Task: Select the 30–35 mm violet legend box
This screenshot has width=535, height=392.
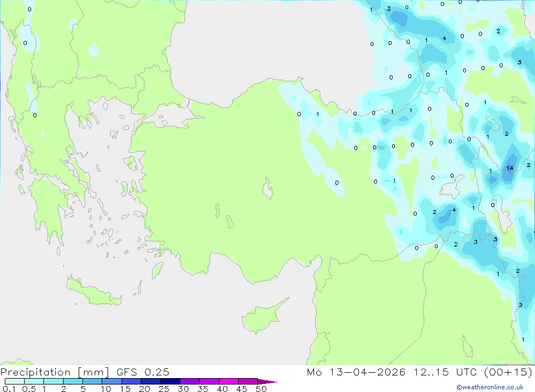Action: pos(189,381)
